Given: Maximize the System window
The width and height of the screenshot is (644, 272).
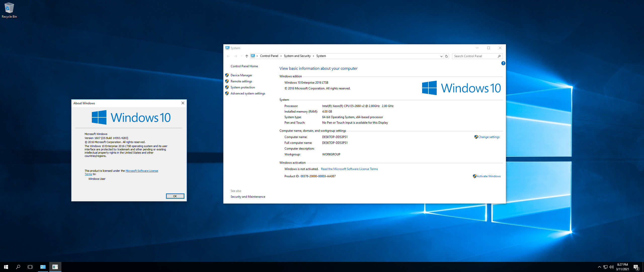Looking at the screenshot, I should coord(489,48).
